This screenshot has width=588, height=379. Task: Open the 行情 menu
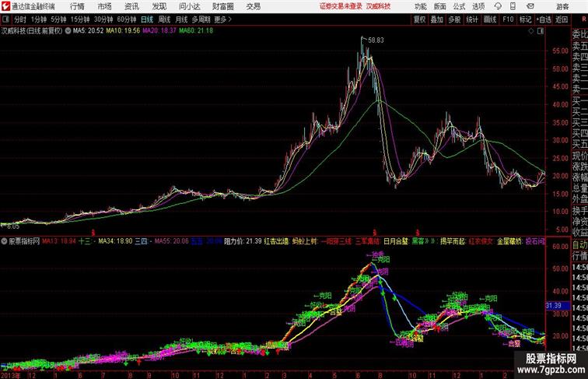[x=77, y=6]
